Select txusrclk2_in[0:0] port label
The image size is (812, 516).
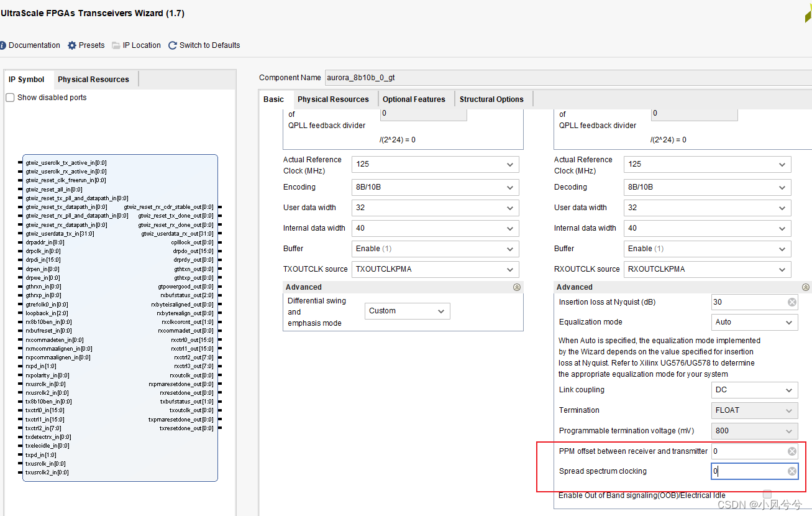(47, 472)
